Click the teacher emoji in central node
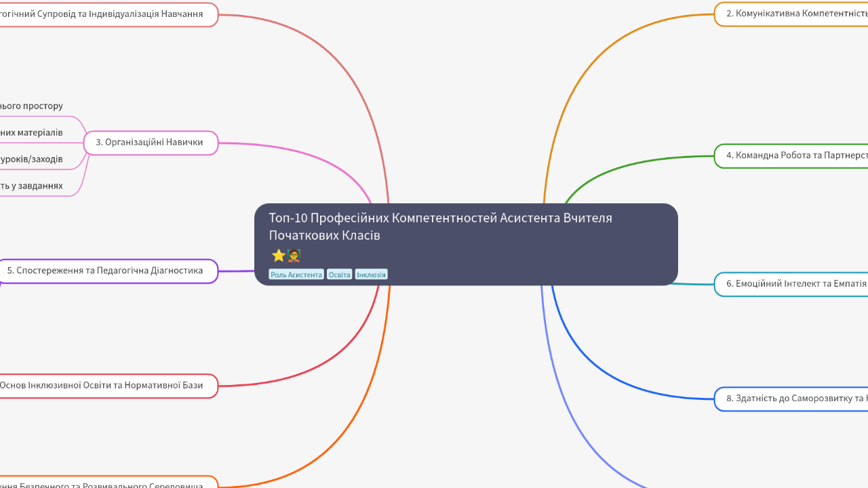868x488 pixels. tap(294, 256)
